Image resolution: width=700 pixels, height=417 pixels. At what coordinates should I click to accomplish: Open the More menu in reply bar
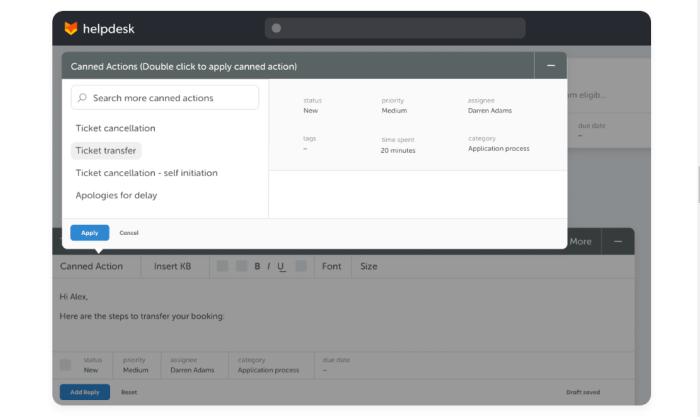click(580, 242)
